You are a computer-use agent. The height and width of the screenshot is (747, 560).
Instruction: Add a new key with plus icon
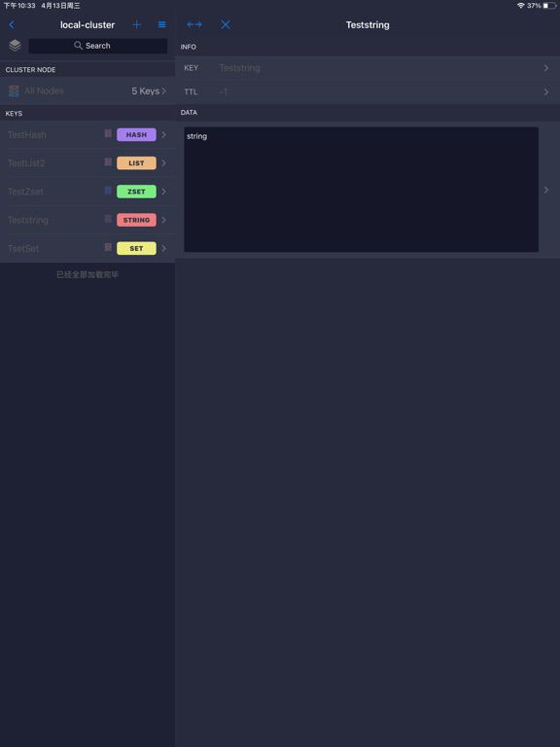[137, 24]
